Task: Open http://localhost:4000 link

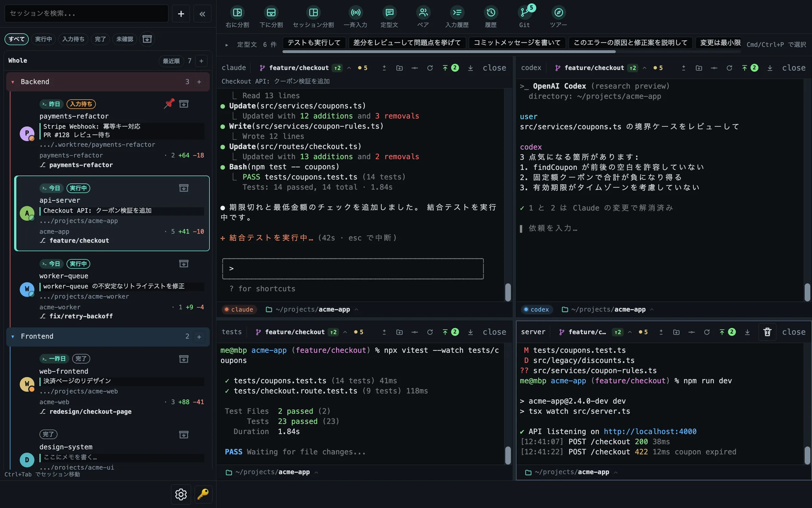Action: point(650,431)
